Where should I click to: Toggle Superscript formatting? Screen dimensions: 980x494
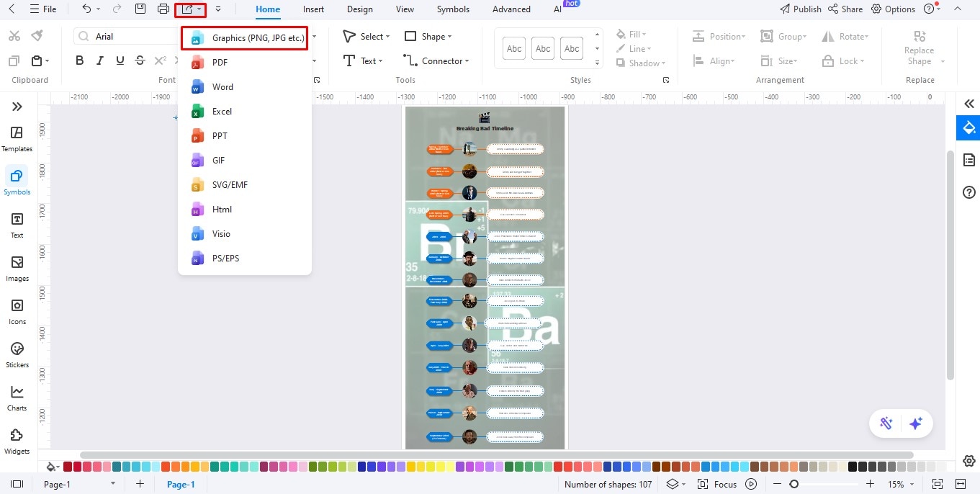click(x=161, y=61)
